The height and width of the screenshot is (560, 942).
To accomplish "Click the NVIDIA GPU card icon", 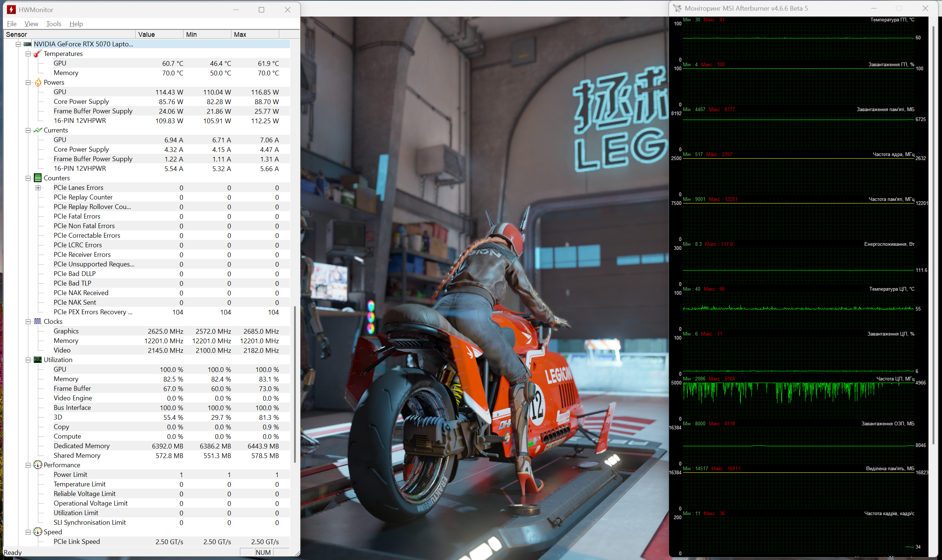I will [x=28, y=44].
